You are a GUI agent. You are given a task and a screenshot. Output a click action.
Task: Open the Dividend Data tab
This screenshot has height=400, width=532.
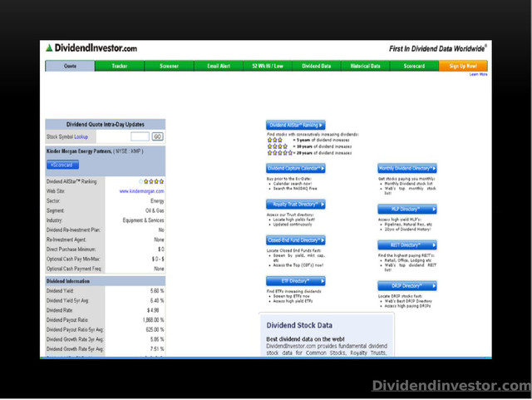click(317, 66)
